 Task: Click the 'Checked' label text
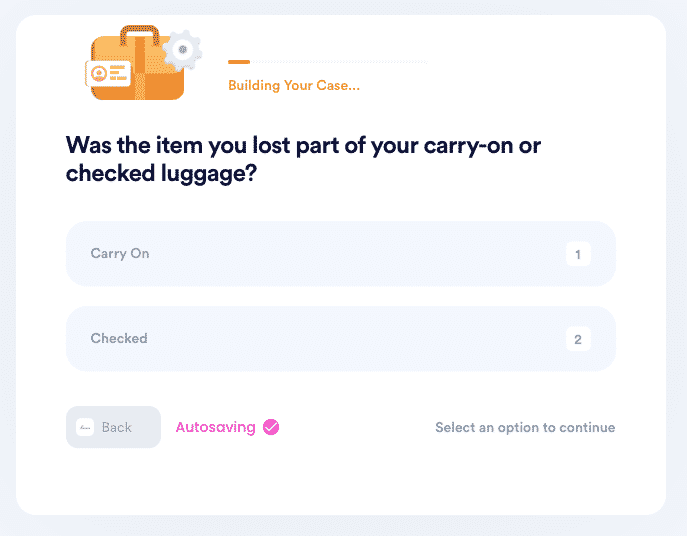(119, 338)
